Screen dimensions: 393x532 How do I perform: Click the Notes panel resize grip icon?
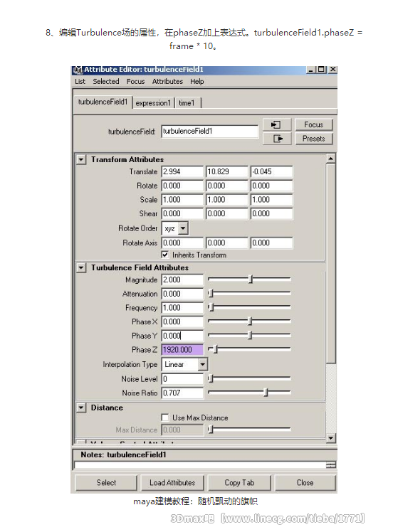(x=330, y=465)
